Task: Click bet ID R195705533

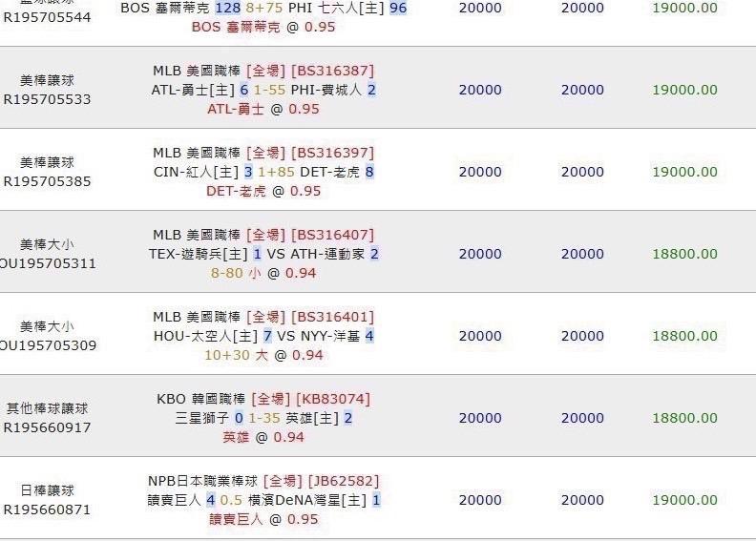Action: [x=48, y=99]
